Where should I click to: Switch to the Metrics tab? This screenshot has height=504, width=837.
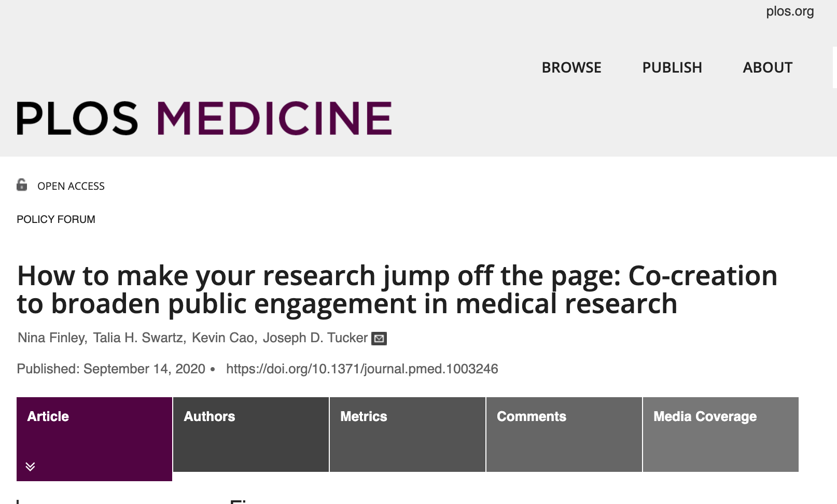click(x=408, y=434)
